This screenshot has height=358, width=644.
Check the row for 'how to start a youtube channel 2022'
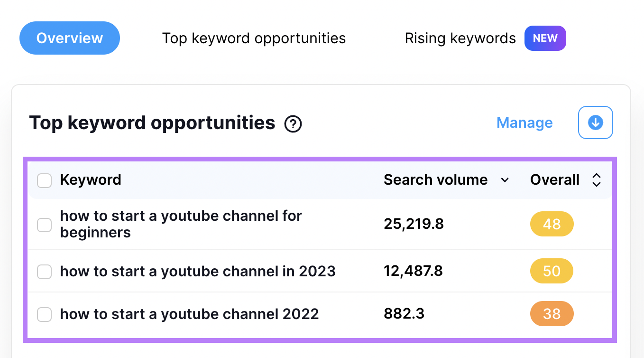(44, 314)
